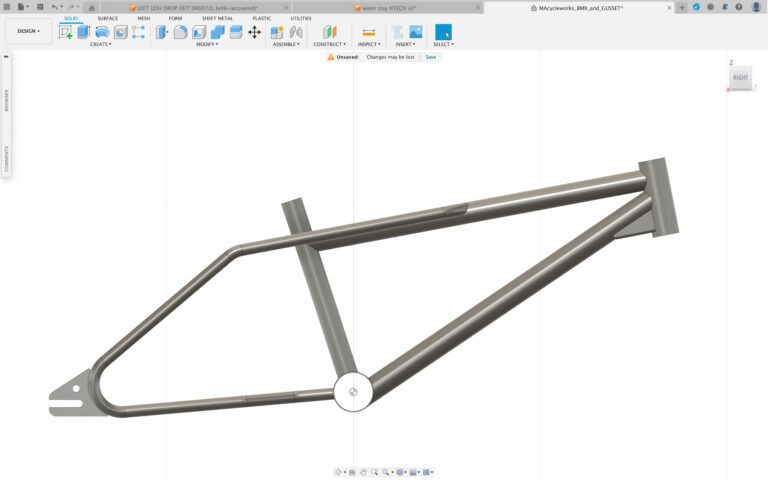The width and height of the screenshot is (768, 480).
Task: Click the Offset Plane icon in Construct
Action: pos(329,32)
